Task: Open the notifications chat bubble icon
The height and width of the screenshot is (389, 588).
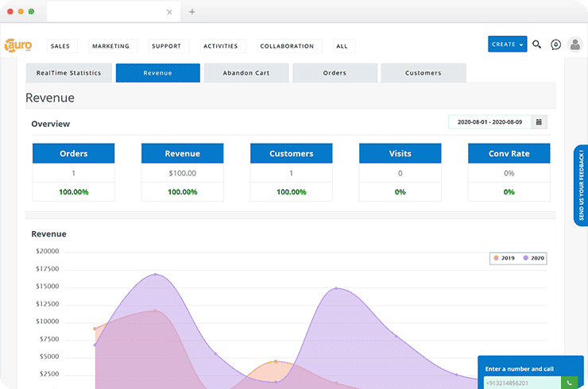Action: point(556,44)
